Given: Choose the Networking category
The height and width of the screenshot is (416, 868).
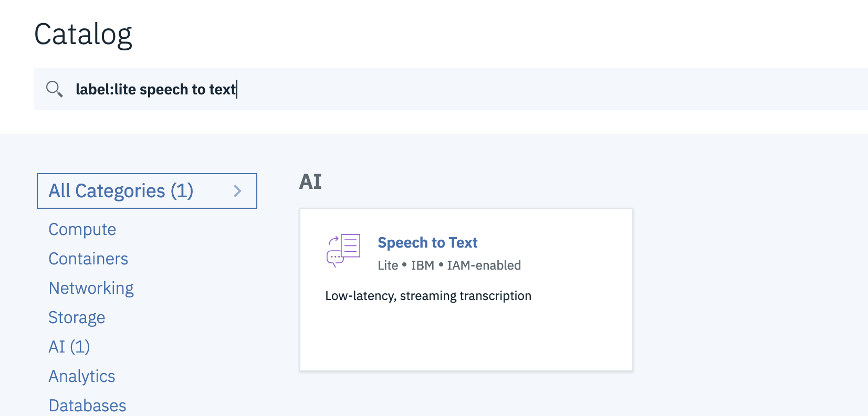Looking at the screenshot, I should [x=91, y=288].
